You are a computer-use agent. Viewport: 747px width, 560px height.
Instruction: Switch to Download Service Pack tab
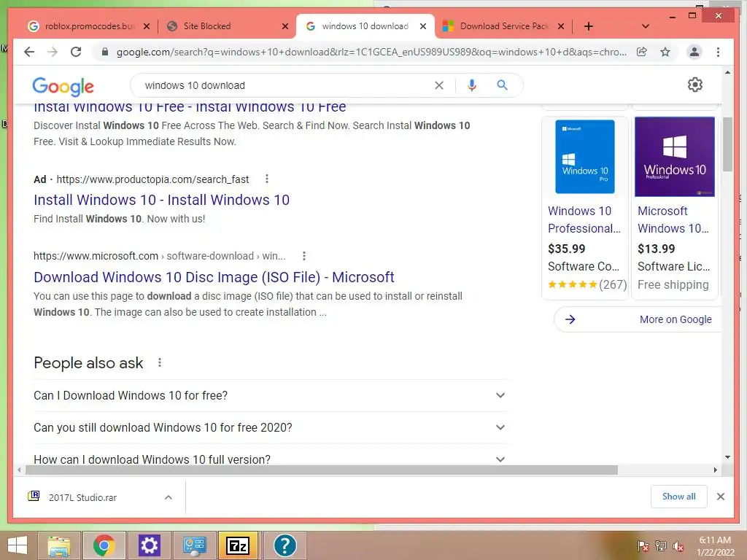tap(503, 26)
